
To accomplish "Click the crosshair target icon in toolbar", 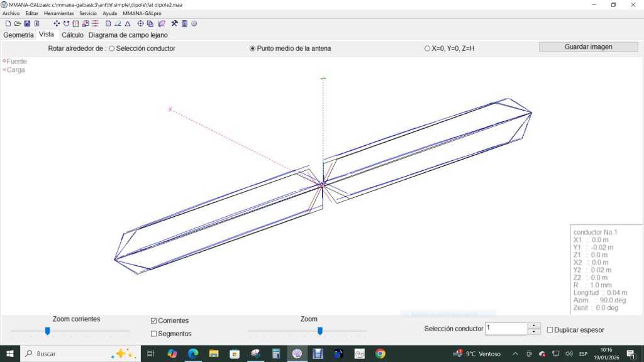I will (141, 23).
